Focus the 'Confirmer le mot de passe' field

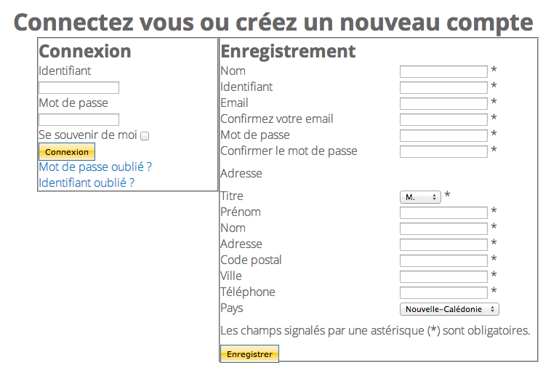(x=443, y=152)
